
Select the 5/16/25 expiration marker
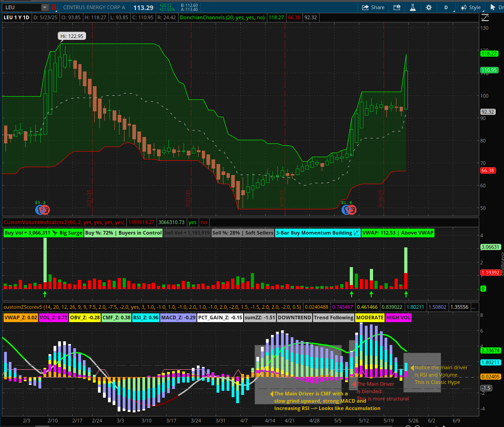[x=380, y=197]
